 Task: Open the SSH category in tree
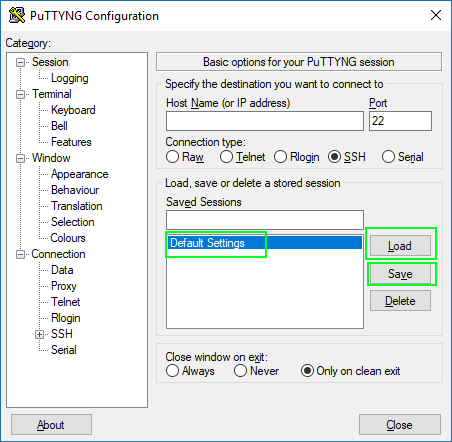click(62, 334)
